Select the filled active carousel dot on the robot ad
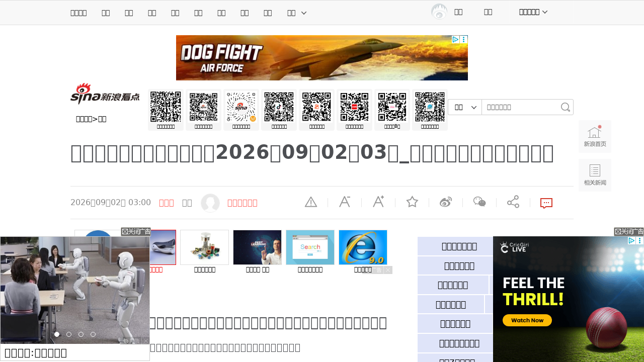This screenshot has width=644, height=362. [57, 334]
